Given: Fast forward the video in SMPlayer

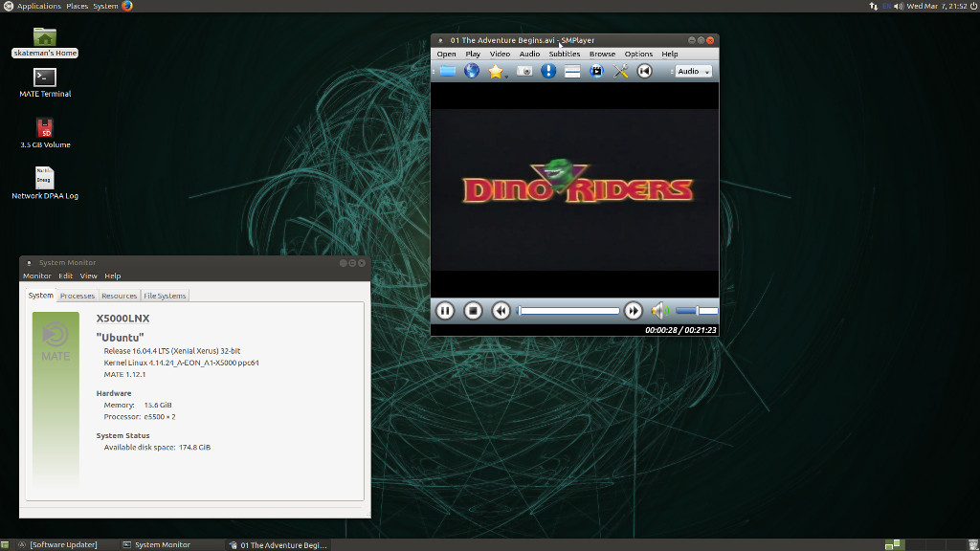Looking at the screenshot, I should click(x=634, y=311).
